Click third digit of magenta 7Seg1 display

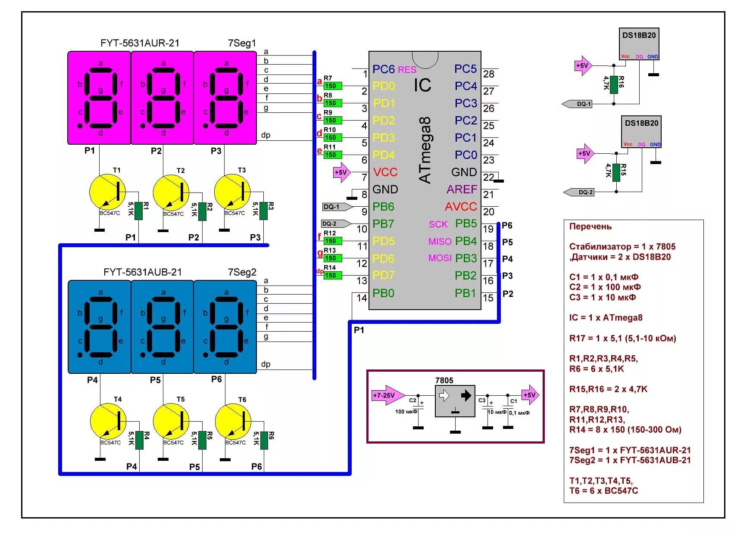(x=225, y=98)
